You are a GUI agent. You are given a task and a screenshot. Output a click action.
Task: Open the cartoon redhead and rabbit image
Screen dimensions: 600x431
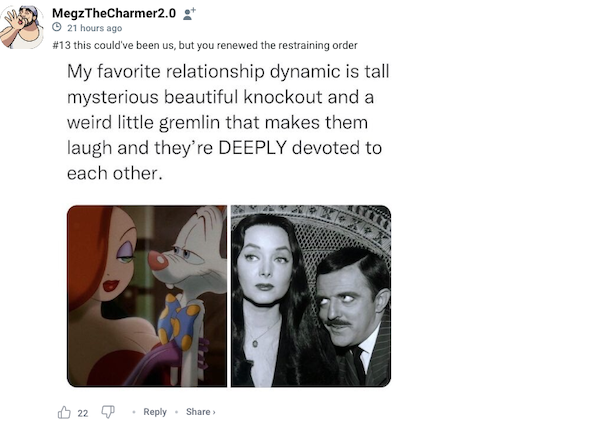click(x=147, y=296)
